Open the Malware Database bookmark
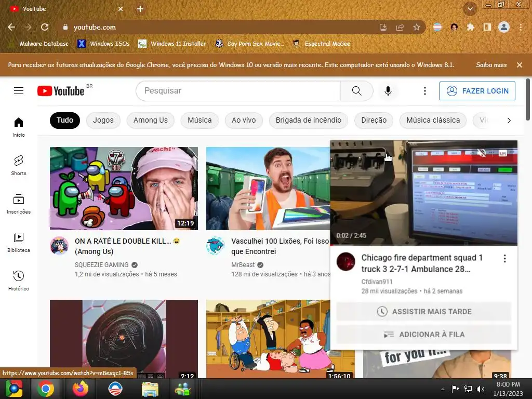 pos(39,44)
